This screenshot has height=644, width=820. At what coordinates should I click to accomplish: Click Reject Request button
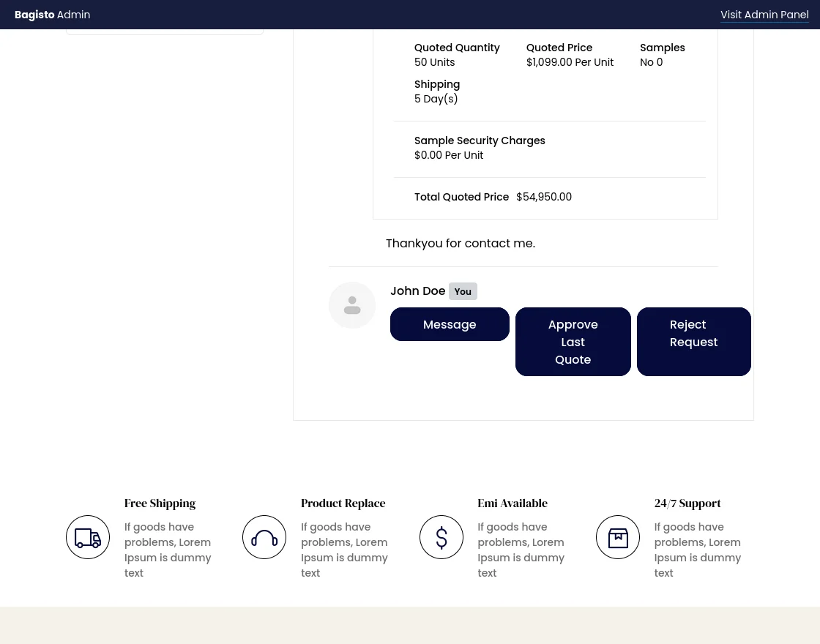[694, 342]
